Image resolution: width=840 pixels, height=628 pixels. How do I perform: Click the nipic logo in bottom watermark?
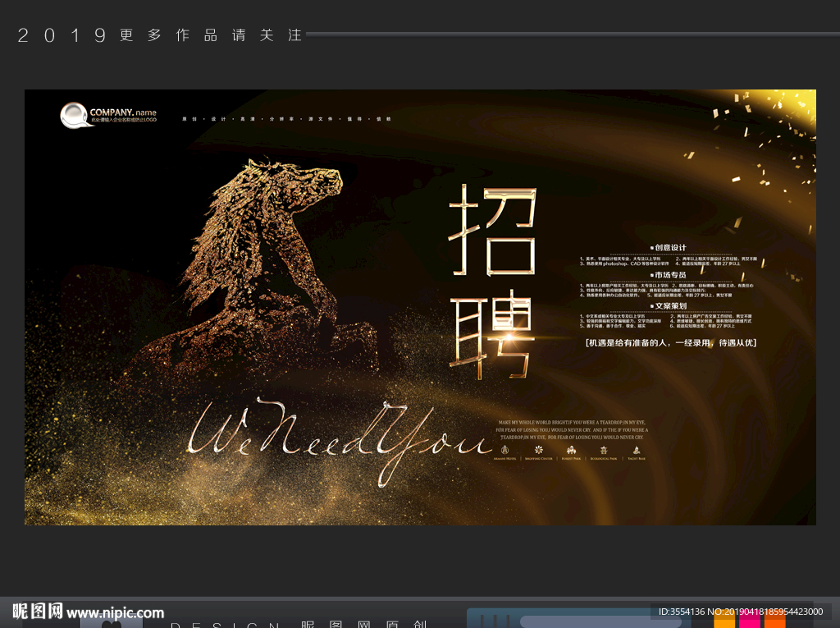[x=38, y=612]
